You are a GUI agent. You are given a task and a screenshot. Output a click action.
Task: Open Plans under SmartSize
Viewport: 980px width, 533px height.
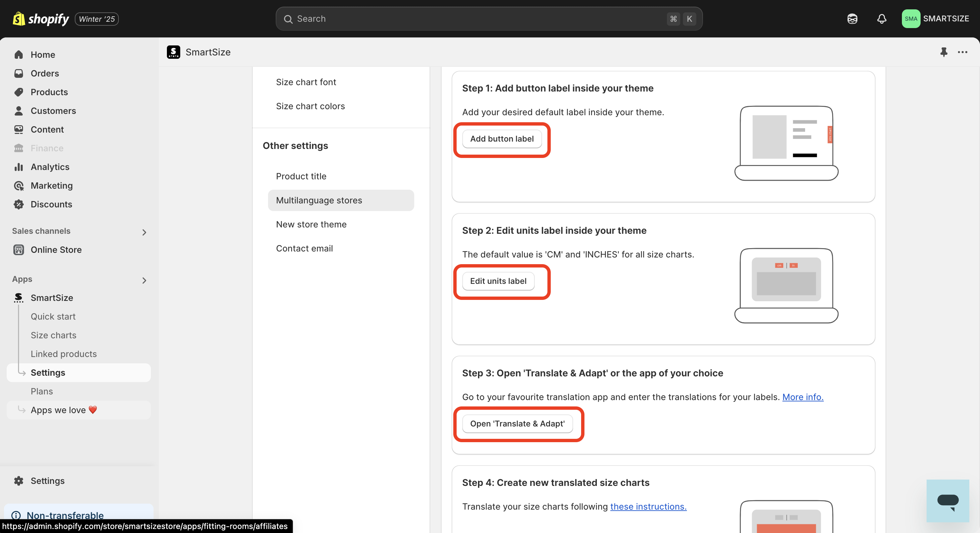point(41,391)
